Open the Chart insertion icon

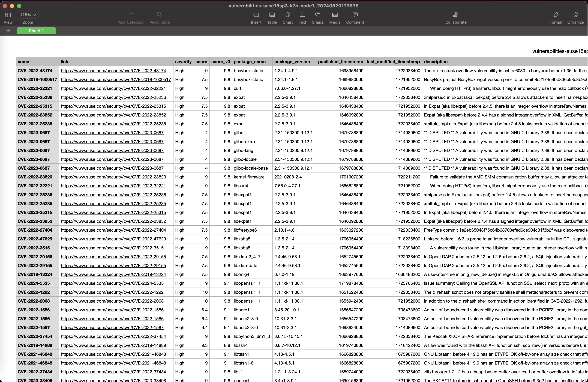[288, 15]
